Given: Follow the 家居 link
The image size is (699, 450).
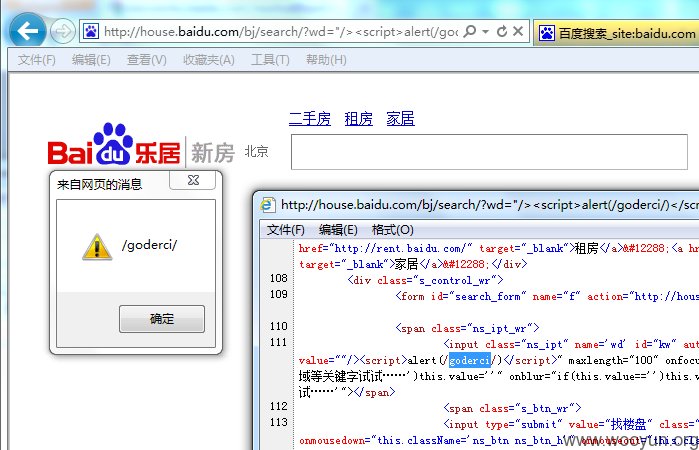Looking at the screenshot, I should click(400, 119).
